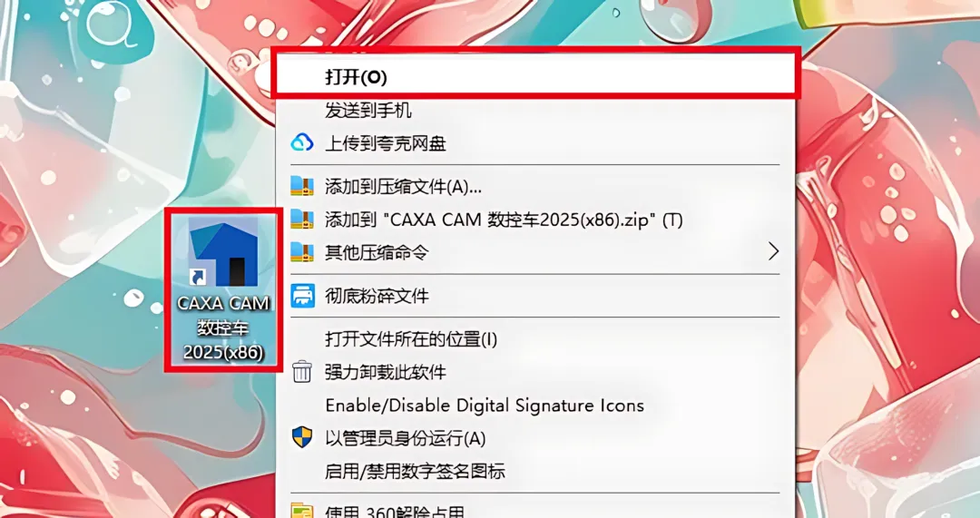The height and width of the screenshot is (518, 980).
Task: Click Enable/Disable Digital Signature Icons
Action: point(536,406)
